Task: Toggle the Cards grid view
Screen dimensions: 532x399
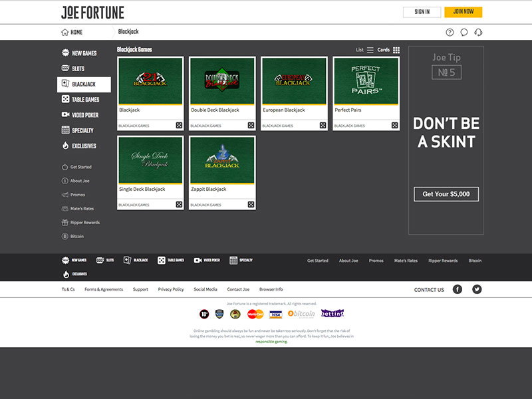Action: tap(396, 49)
